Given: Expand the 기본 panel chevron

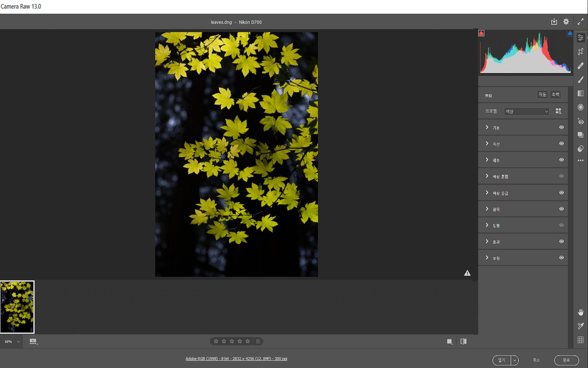Looking at the screenshot, I should point(487,127).
